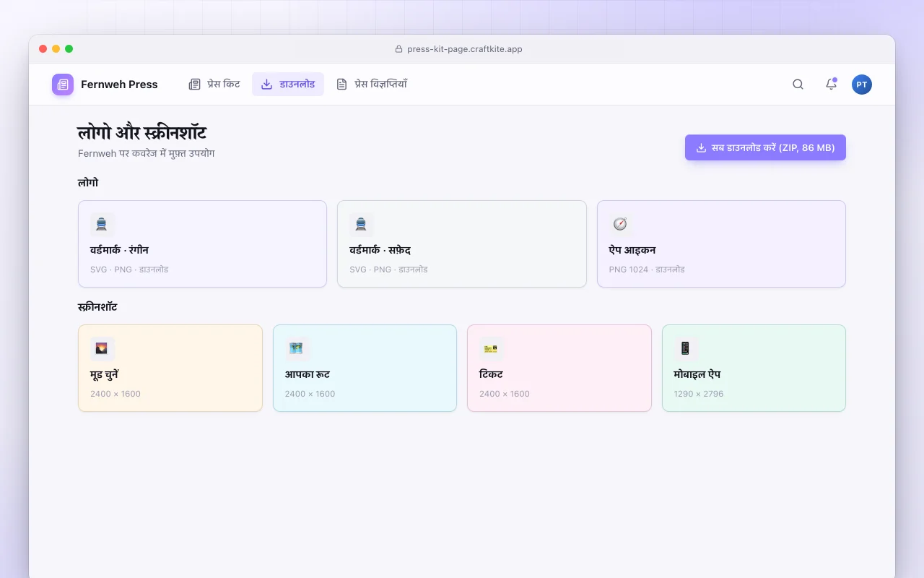This screenshot has height=578, width=924.
Task: Select the डाउनलोड navigation tab
Action: [x=288, y=85]
